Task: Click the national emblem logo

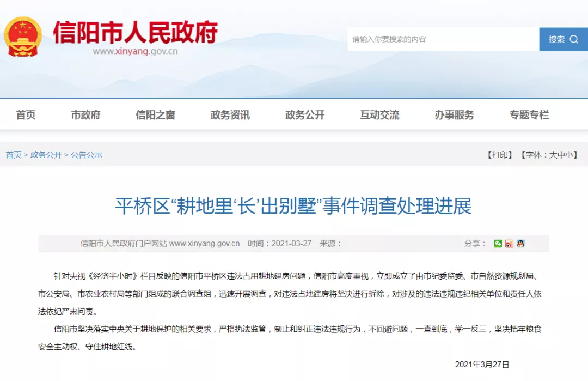Action: click(23, 37)
